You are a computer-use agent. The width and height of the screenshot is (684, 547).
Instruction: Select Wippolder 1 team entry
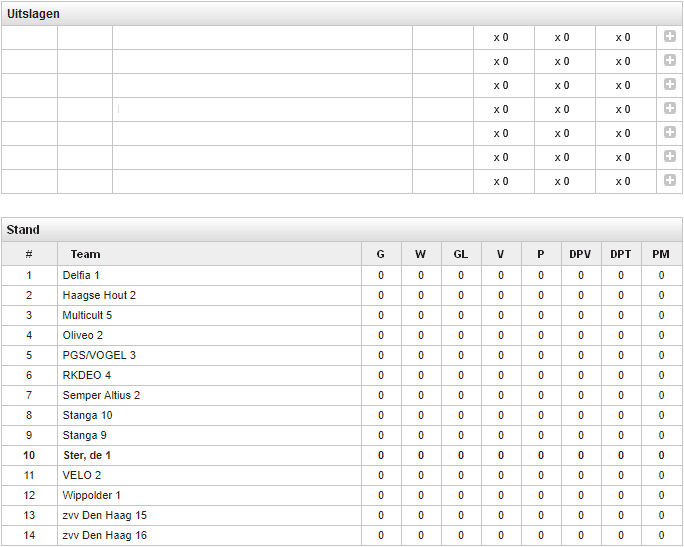[x=92, y=496]
